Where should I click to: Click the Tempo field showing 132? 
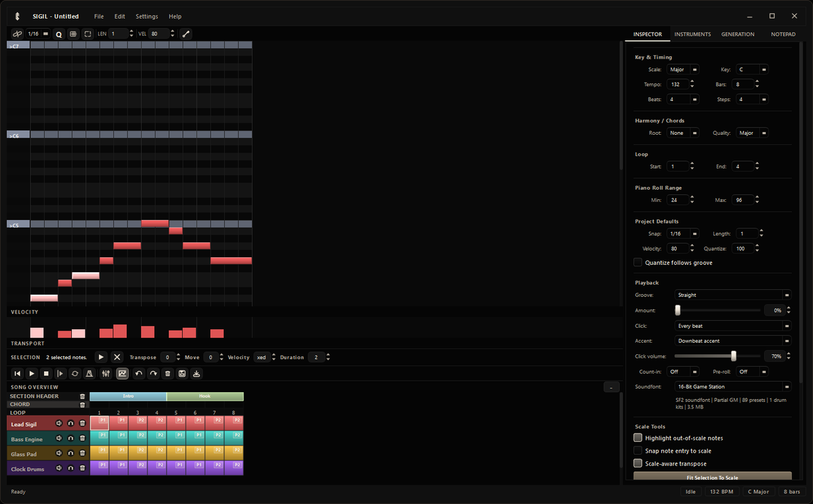677,84
